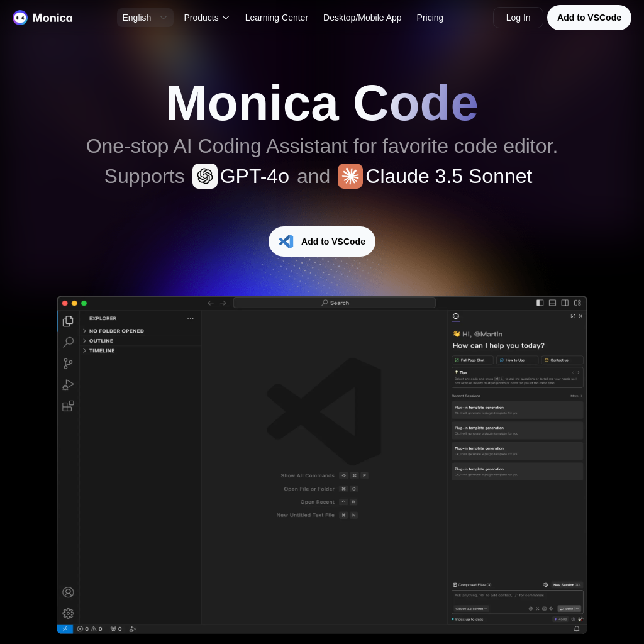Click the 4500 credits badge
This screenshot has width=644, height=644.
pyautogui.click(x=560, y=619)
